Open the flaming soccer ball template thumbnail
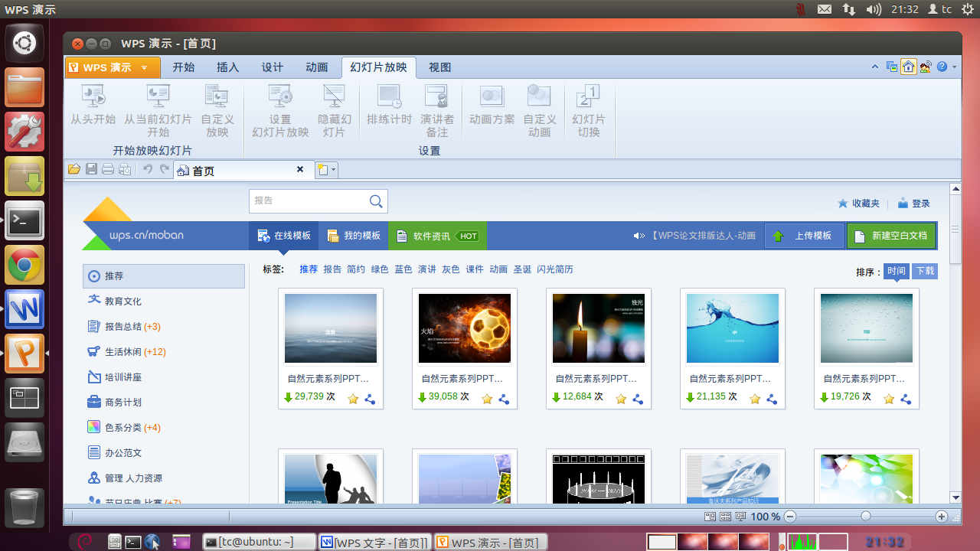This screenshot has width=980, height=551. (465, 328)
